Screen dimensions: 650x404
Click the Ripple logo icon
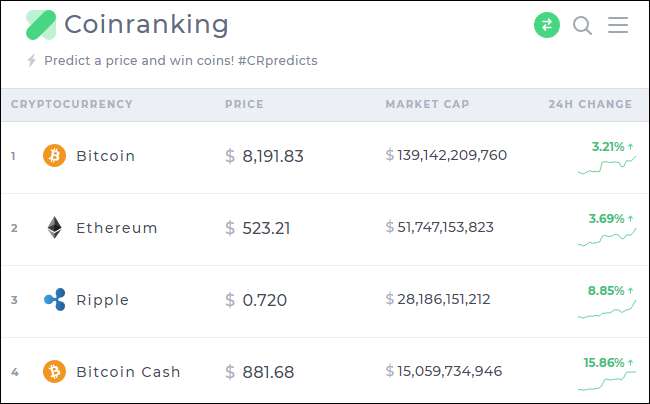[54, 300]
